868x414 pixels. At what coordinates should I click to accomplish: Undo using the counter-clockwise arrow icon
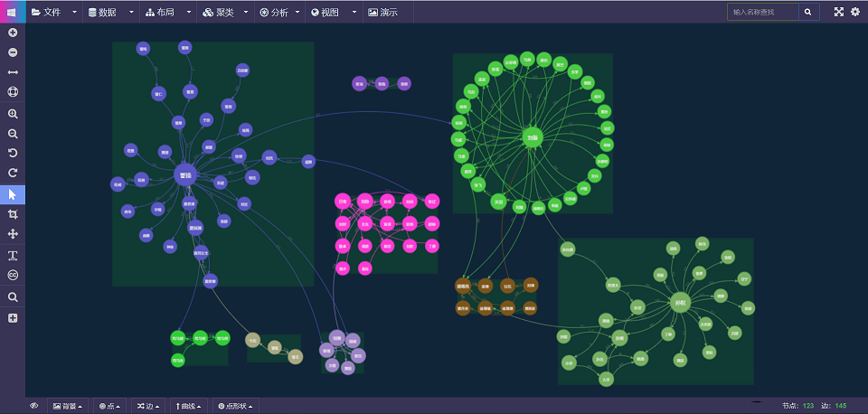click(x=13, y=154)
